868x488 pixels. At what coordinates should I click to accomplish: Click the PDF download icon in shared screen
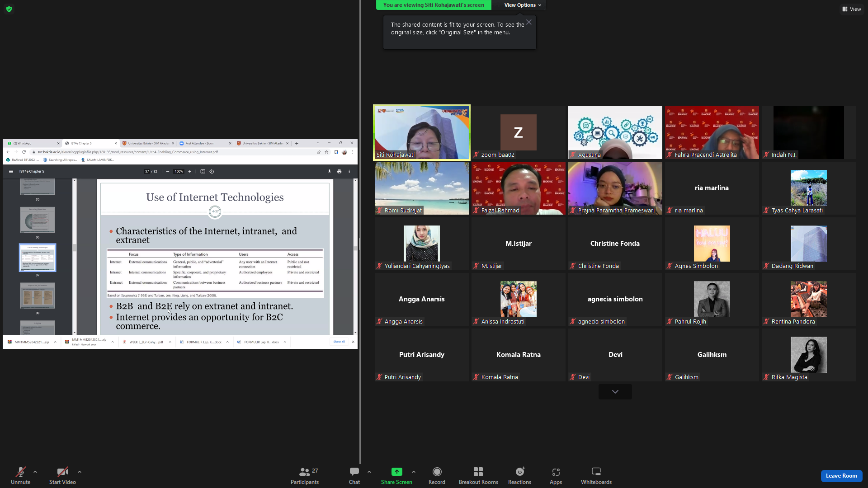coord(329,172)
